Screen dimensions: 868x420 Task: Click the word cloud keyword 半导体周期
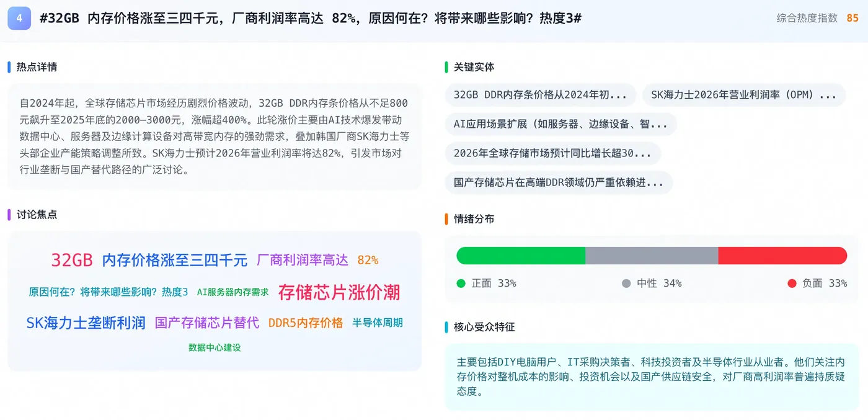[x=377, y=323]
